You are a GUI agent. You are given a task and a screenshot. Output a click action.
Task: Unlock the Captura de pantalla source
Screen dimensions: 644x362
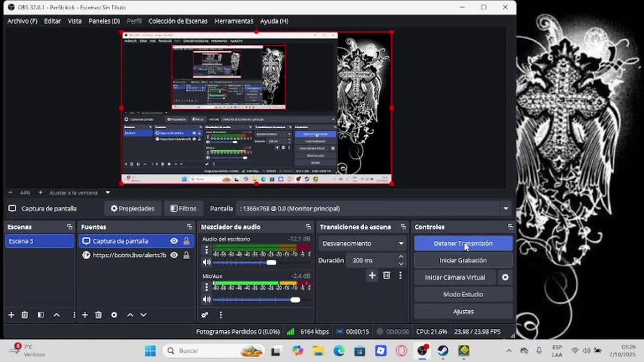tap(186, 241)
